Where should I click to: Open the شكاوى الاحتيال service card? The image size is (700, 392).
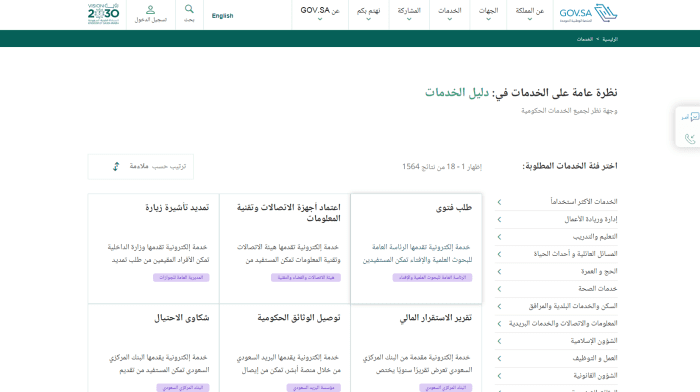click(x=154, y=348)
